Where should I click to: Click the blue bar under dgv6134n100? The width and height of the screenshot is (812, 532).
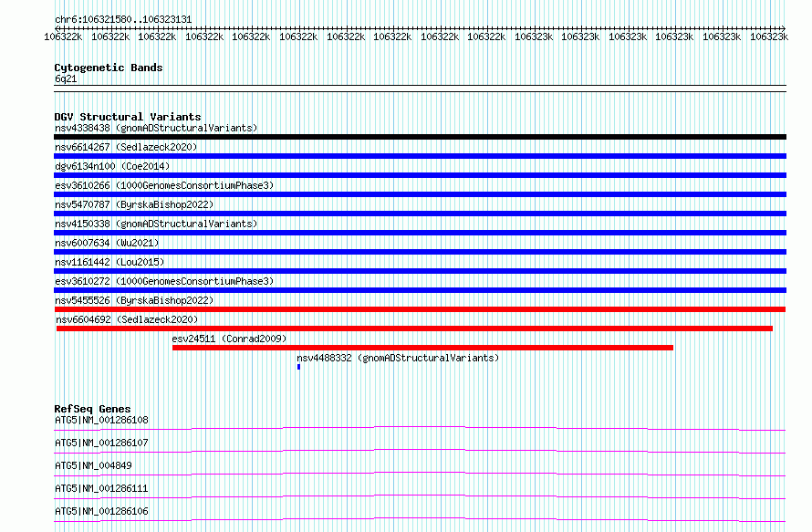click(x=420, y=175)
